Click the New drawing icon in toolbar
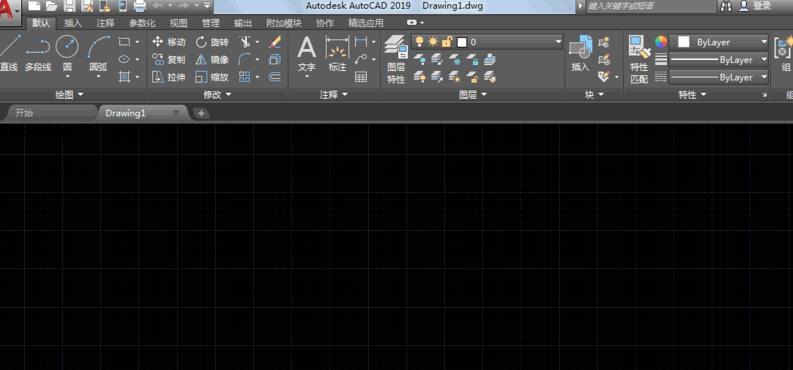This screenshot has width=793, height=370. tap(34, 6)
